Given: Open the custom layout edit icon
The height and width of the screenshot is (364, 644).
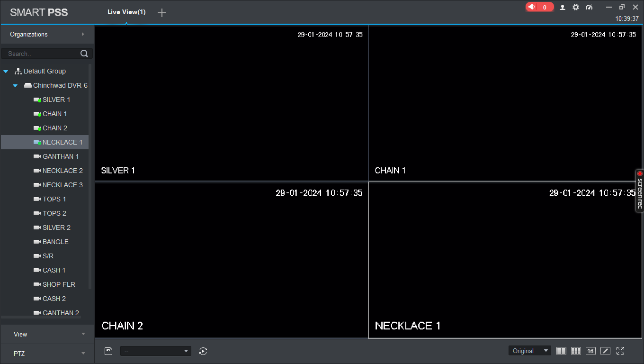Looking at the screenshot, I should [x=605, y=351].
